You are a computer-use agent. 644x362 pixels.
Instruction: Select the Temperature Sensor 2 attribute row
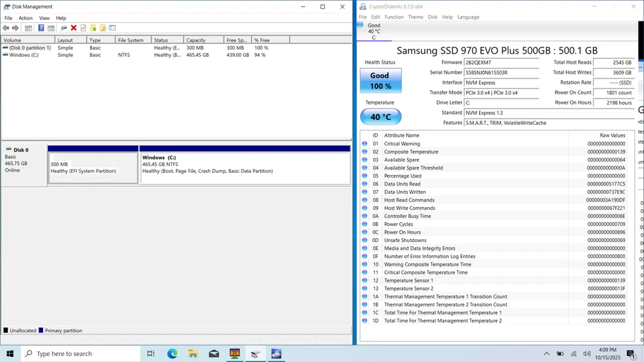tap(494, 288)
